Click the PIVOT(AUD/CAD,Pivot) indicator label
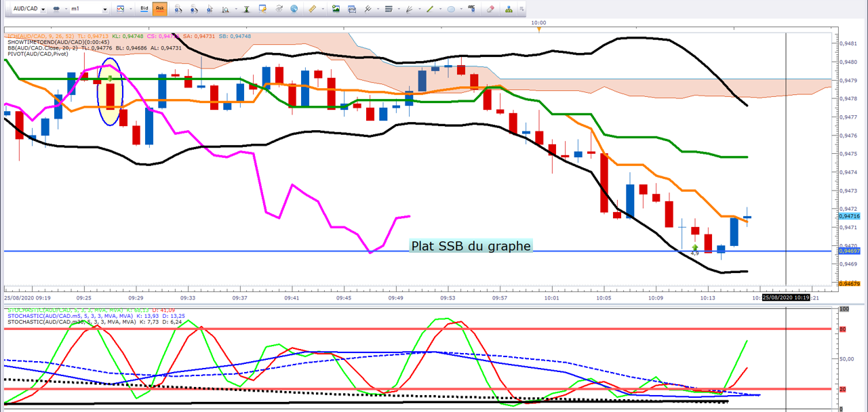The width and height of the screenshot is (868, 412). click(x=38, y=54)
